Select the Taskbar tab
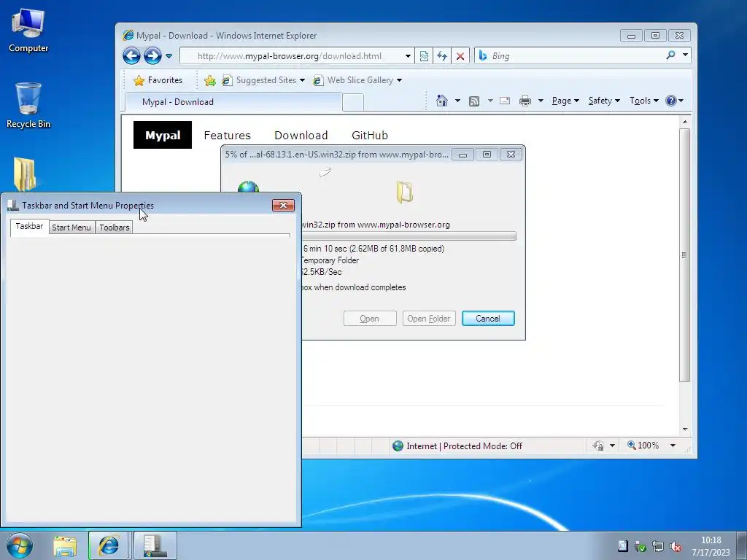 pos(29,226)
